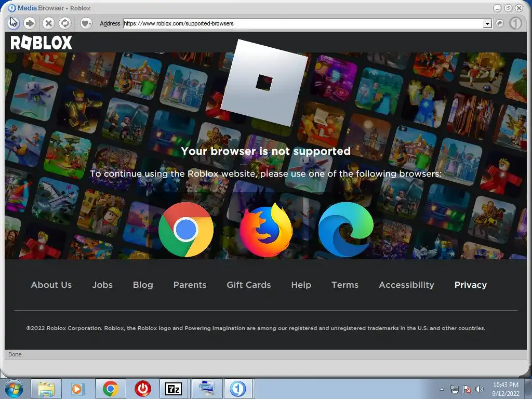The width and height of the screenshot is (532, 399).
Task: Open the Accessibility footer link
Action: tap(406, 285)
